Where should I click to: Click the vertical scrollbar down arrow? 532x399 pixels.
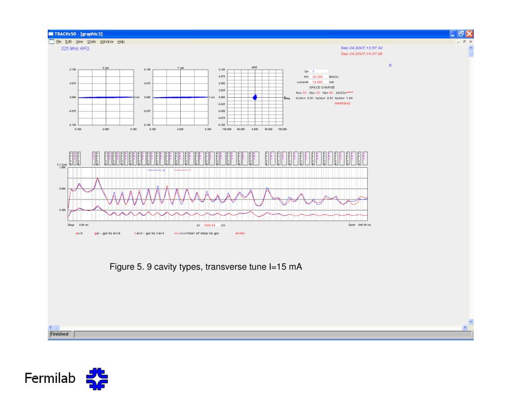471,322
